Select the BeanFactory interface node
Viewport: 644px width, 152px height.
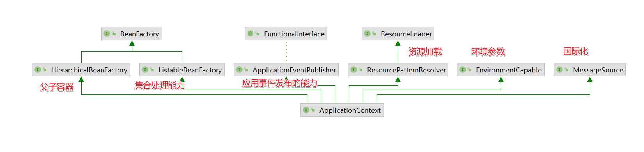pyautogui.click(x=132, y=34)
